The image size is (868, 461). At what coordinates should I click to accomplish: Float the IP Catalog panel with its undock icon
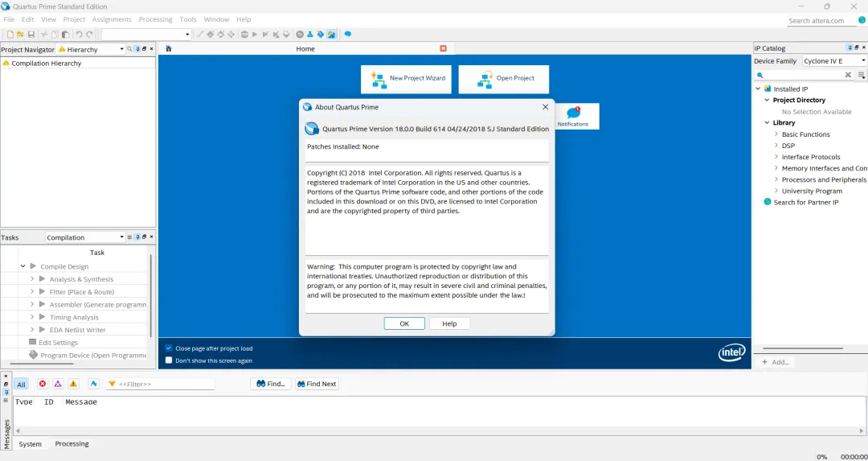[857, 48]
